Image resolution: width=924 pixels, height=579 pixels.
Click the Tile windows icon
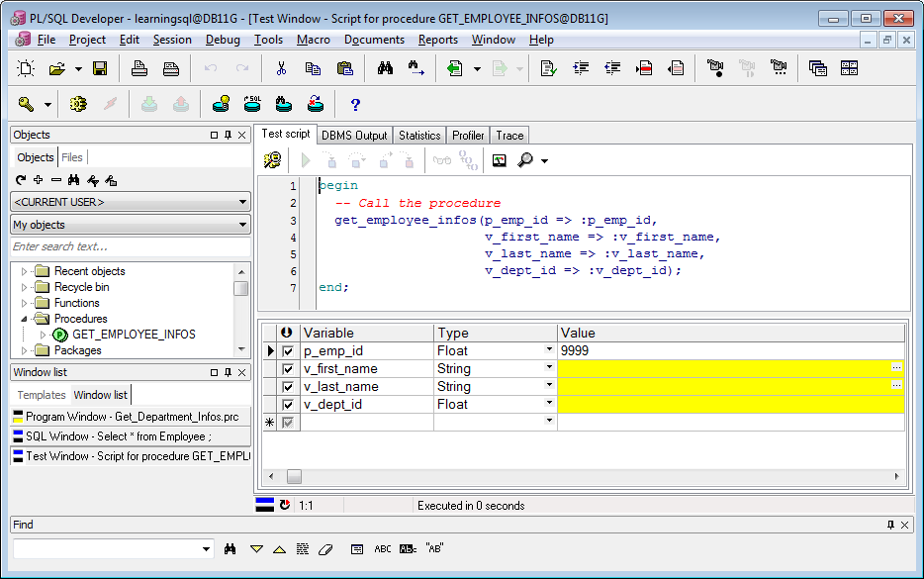(849, 68)
